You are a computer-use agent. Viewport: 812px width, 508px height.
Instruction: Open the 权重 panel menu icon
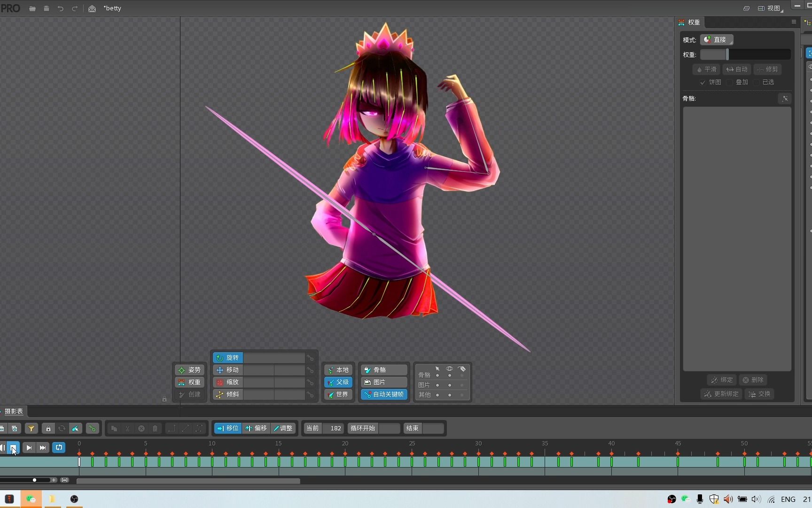click(x=794, y=22)
